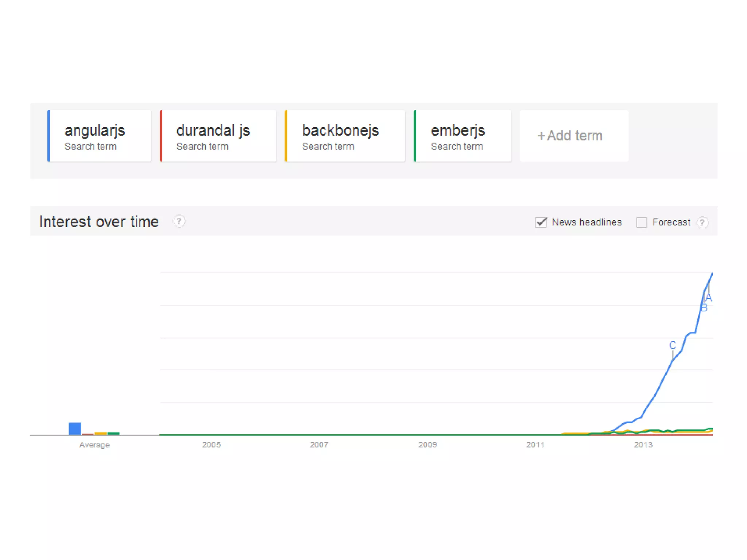The height and width of the screenshot is (560, 747).
Task: Click the Average label under bars
Action: (94, 445)
